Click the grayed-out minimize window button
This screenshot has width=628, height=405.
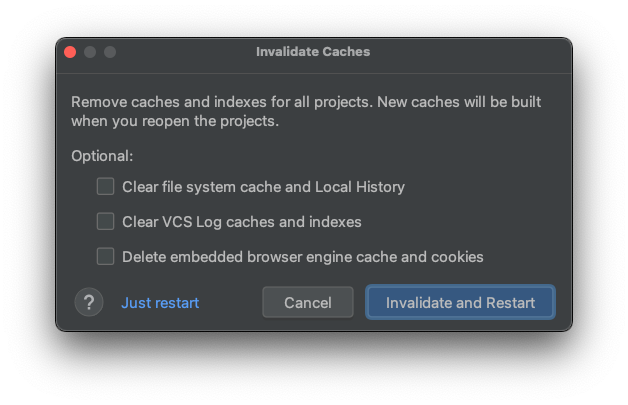(x=90, y=52)
